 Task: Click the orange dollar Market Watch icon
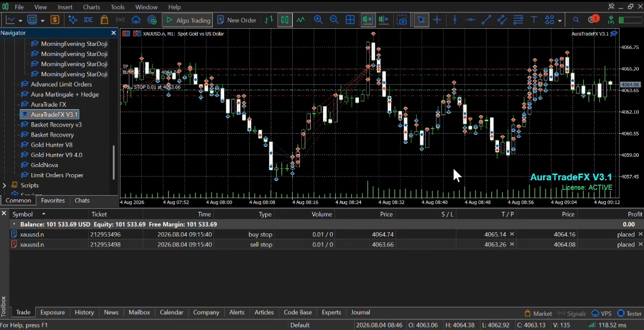pyautogui.click(x=55, y=20)
